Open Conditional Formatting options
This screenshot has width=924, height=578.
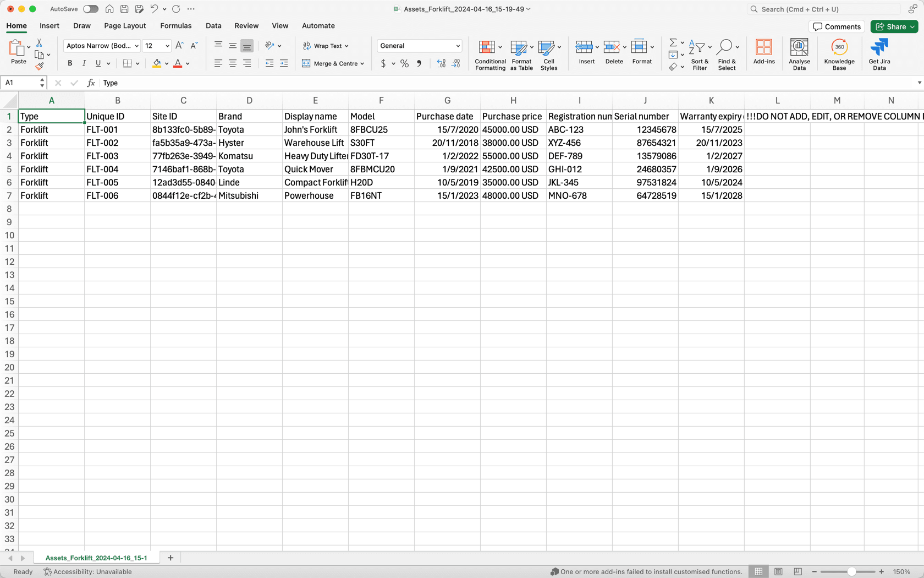[x=490, y=54]
